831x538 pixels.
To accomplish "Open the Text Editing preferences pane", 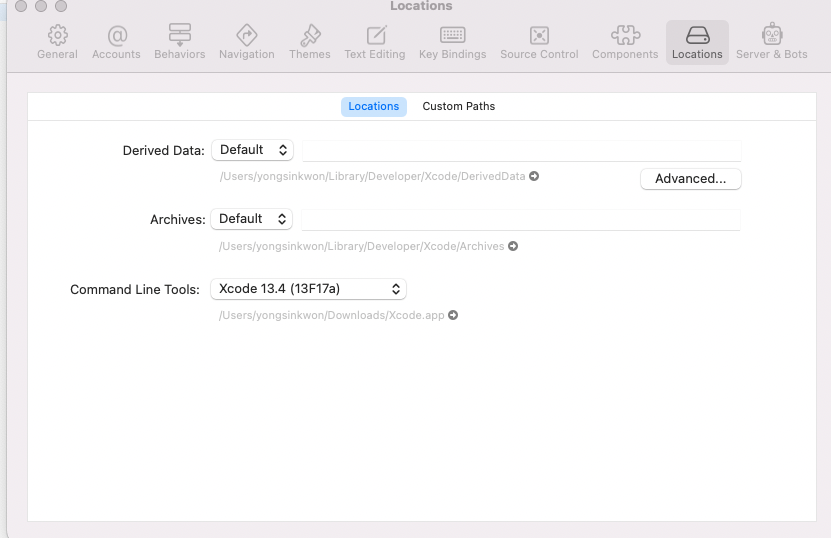I will [x=375, y=42].
